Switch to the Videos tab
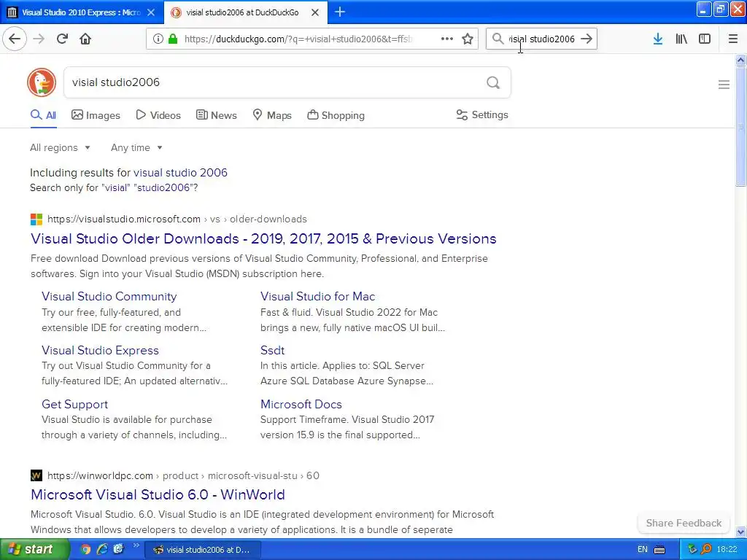747x560 pixels. point(158,115)
